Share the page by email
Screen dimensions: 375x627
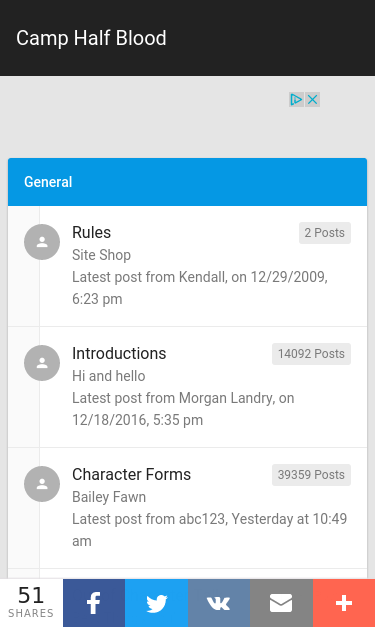click(x=281, y=603)
